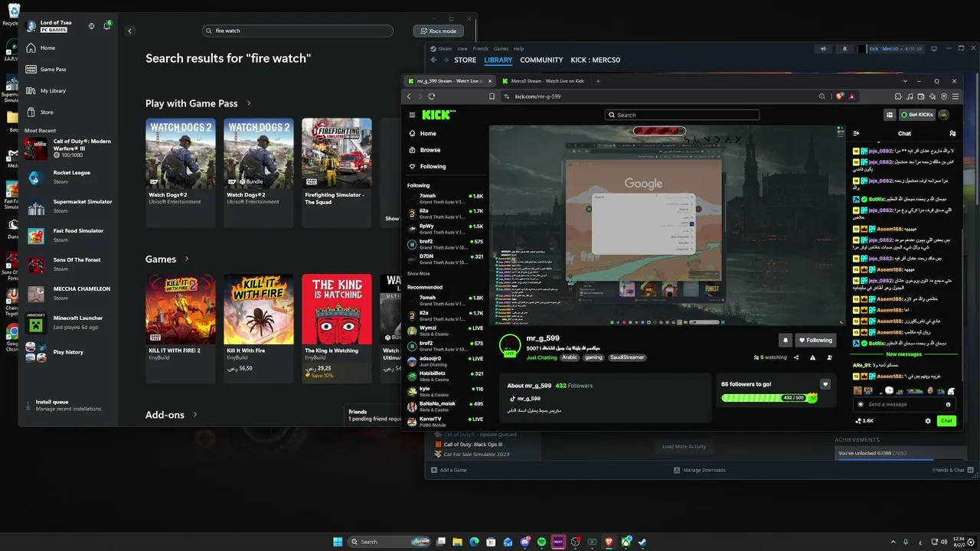Toggle Following button for mr_g_599

[x=815, y=340]
